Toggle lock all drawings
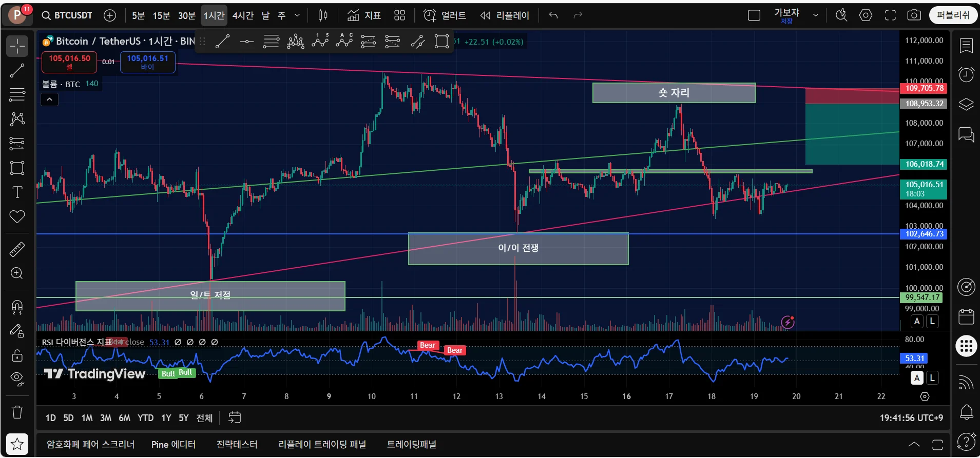 pos(17,355)
